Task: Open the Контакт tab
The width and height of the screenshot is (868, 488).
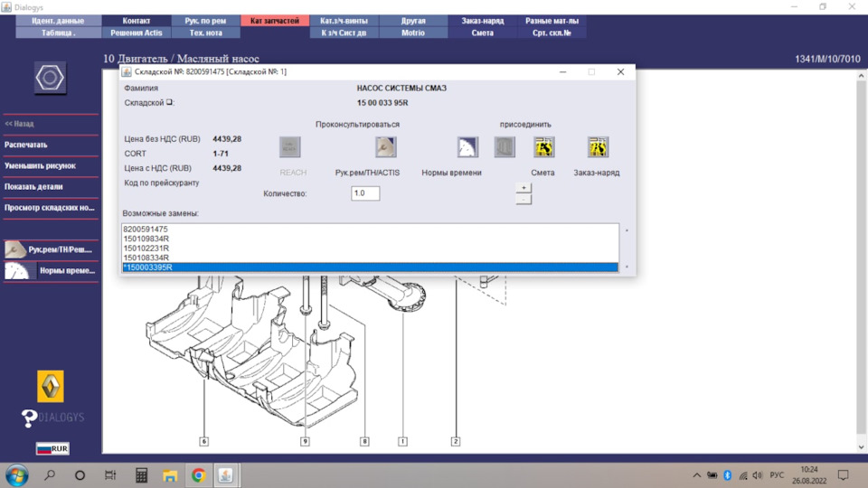Action: tap(137, 21)
